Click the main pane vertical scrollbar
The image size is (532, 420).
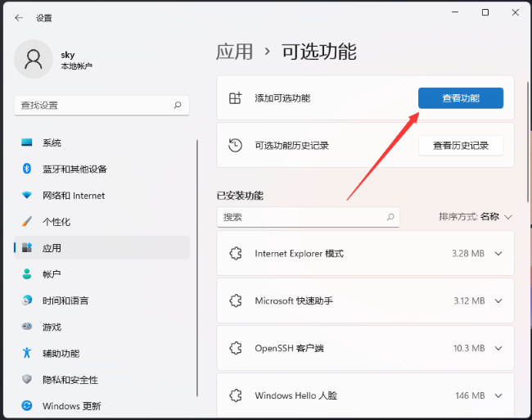(528, 142)
